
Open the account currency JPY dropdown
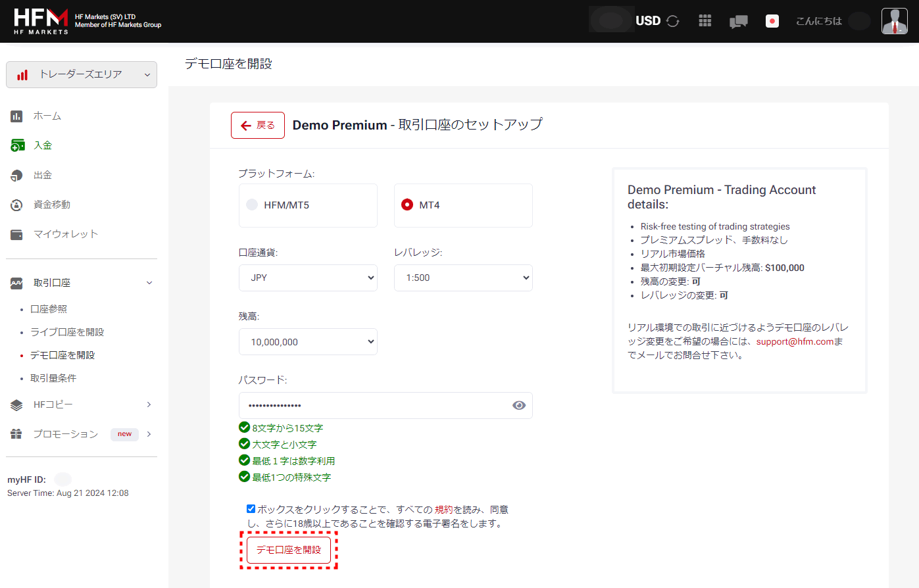pyautogui.click(x=308, y=278)
